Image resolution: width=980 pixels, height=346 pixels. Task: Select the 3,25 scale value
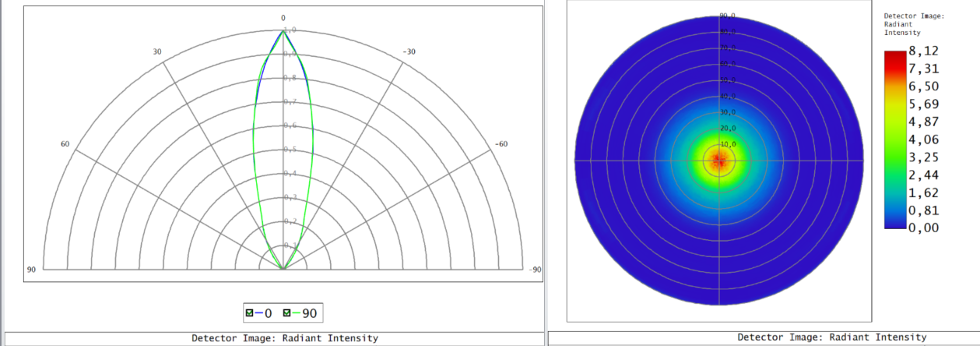click(925, 157)
